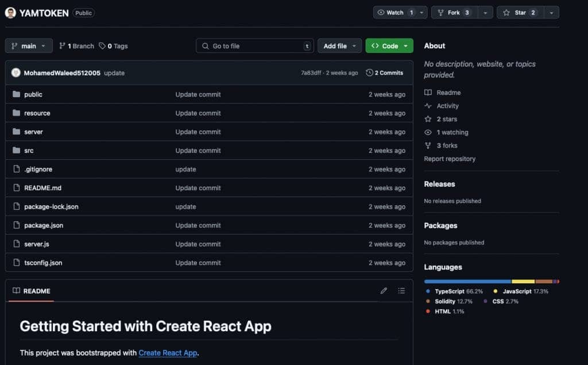Click the search magnifier icon in Go to file

pos(206,46)
